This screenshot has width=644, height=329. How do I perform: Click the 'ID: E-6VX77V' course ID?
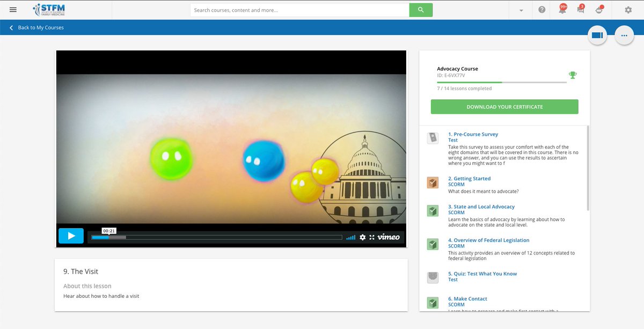451,76
